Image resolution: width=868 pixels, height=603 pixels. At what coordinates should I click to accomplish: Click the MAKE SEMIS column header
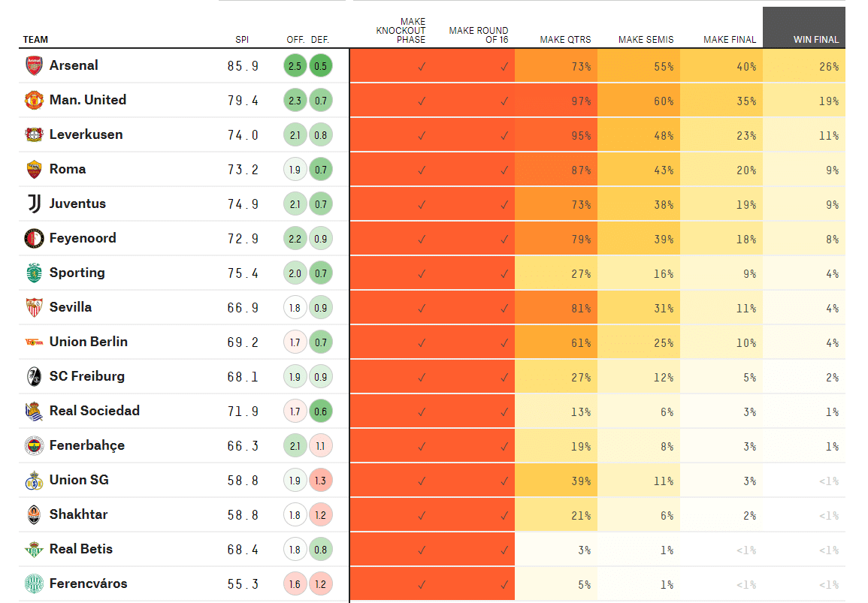click(646, 40)
